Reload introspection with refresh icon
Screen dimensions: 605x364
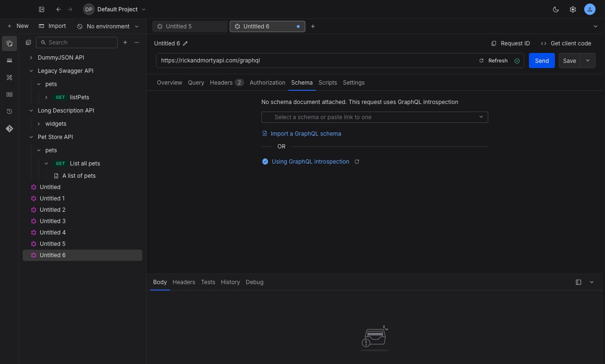pyautogui.click(x=357, y=162)
